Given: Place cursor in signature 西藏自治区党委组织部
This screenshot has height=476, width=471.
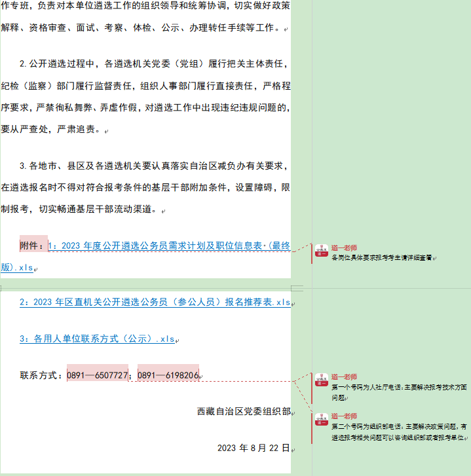Looking at the screenshot, I should (243, 411).
